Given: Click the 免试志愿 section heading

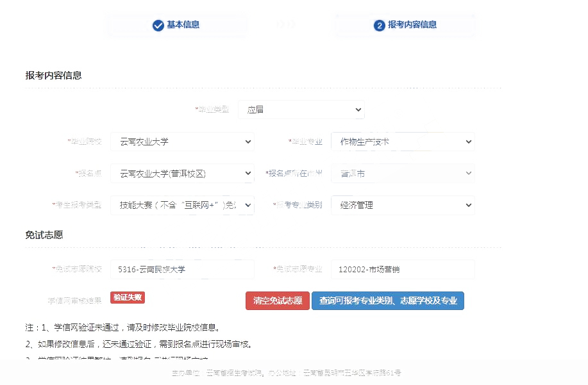Looking at the screenshot, I should pyautogui.click(x=44, y=235).
